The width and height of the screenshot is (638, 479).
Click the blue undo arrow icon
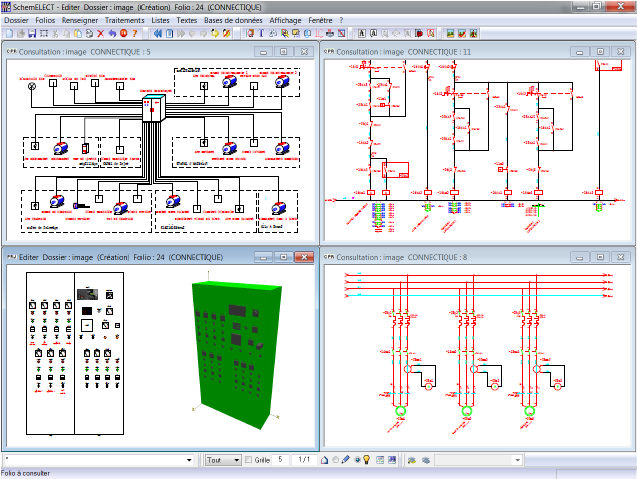pos(112,33)
